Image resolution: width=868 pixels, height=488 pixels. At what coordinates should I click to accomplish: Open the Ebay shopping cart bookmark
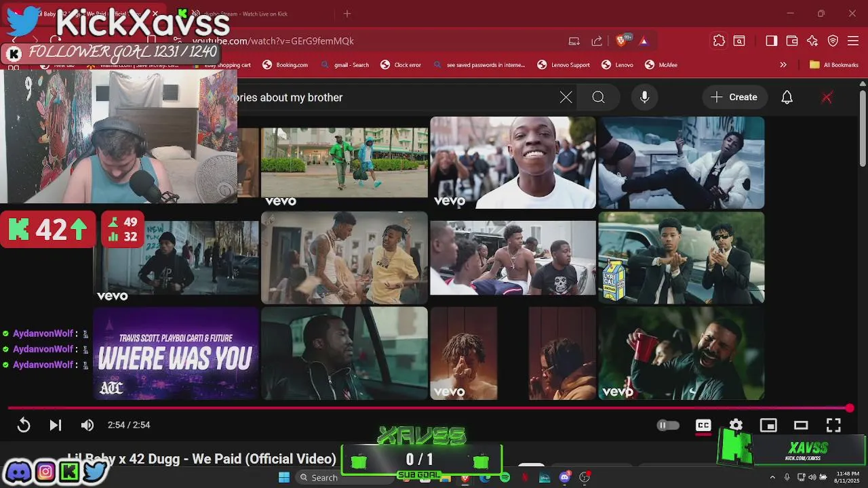coord(223,65)
